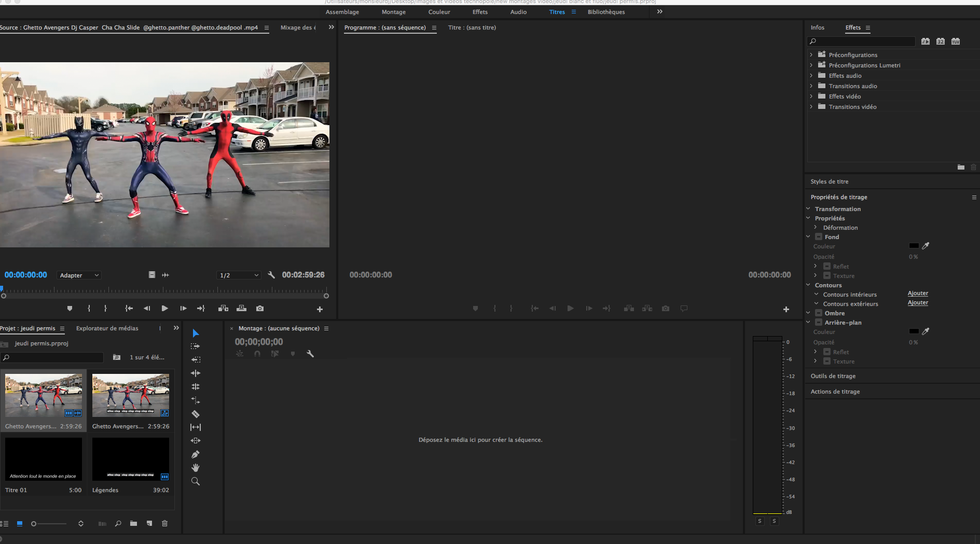Screen dimensions: 980x544
Task: Select the Track Select Forward tool
Action: 196,346
